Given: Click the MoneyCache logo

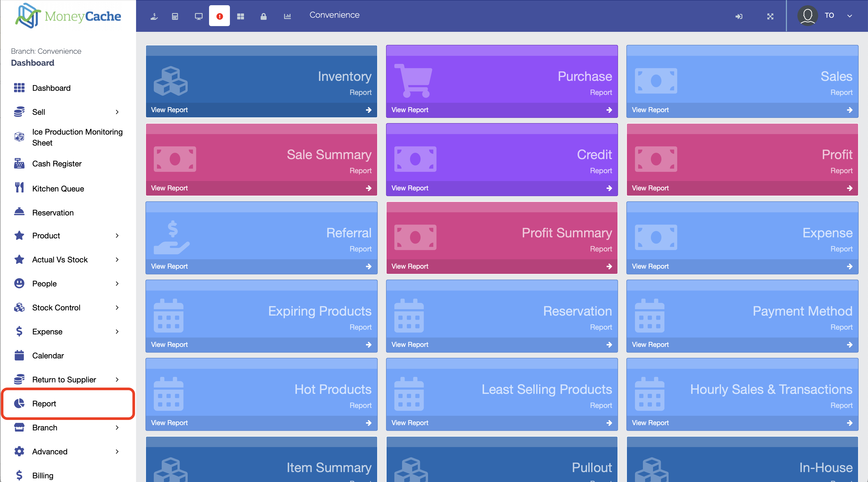Looking at the screenshot, I should (x=68, y=16).
